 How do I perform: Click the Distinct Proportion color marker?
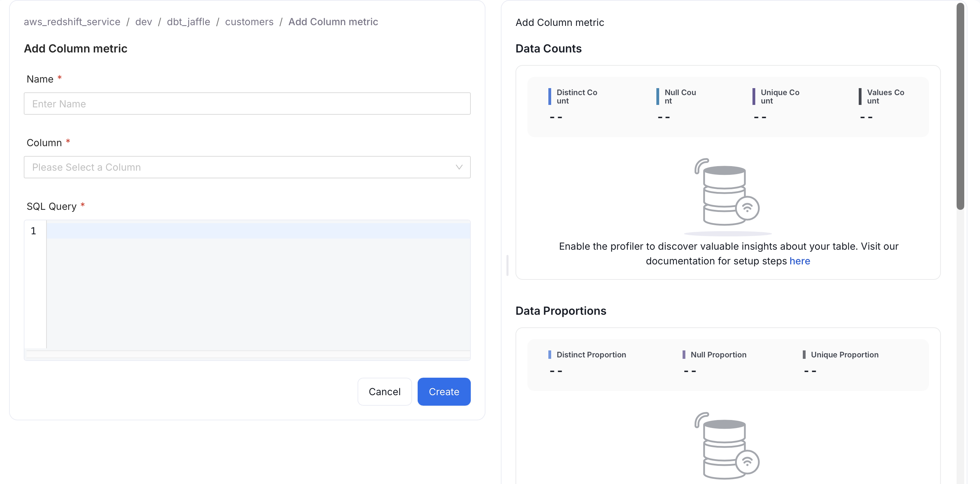click(549, 355)
